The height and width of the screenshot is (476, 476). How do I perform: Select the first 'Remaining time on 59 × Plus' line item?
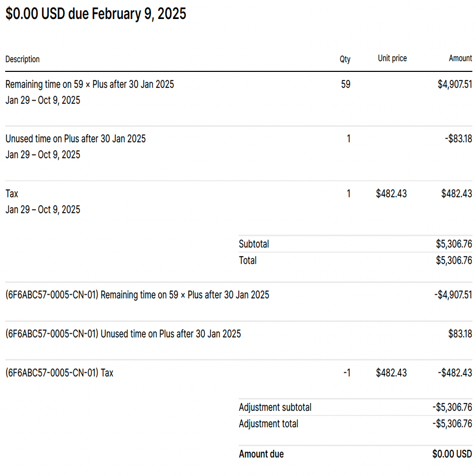(90, 84)
